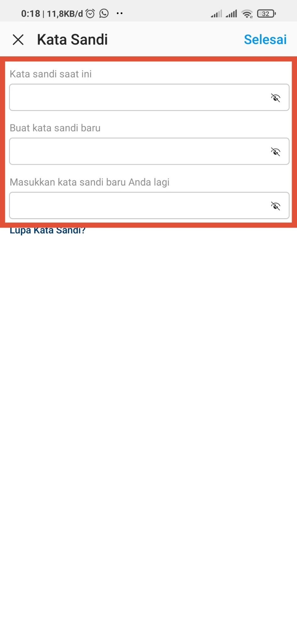Viewport: 297px width, 644px height.
Task: Tap the alarm clock status icon
Action: [x=90, y=14]
